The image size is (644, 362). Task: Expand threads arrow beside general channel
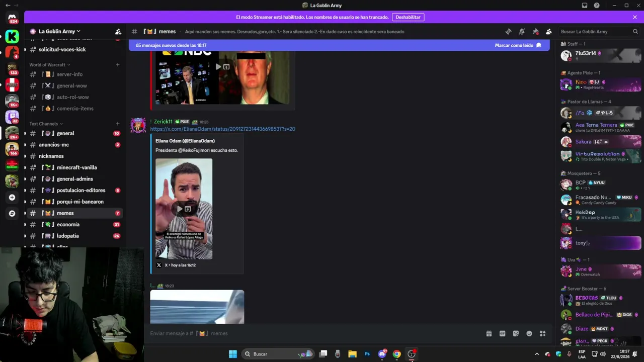coord(25,134)
